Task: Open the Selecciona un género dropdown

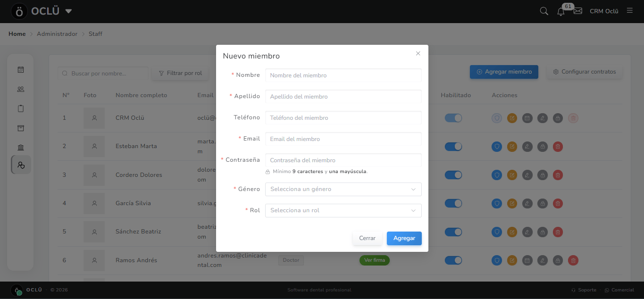Action: (x=343, y=189)
